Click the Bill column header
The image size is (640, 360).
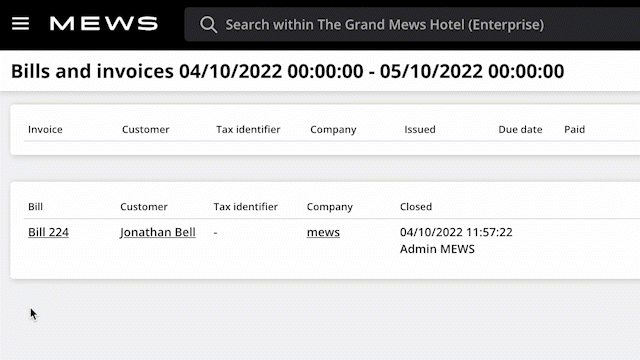point(36,207)
